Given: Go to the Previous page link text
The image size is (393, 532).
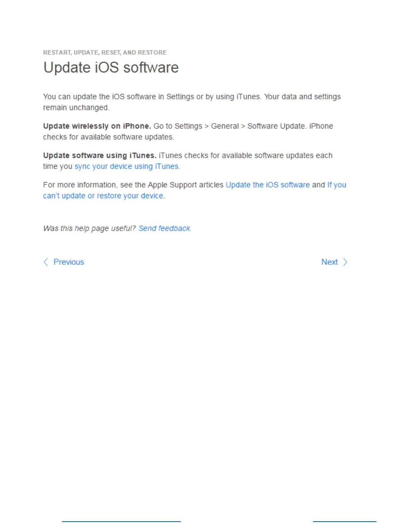Looking at the screenshot, I should (68, 262).
